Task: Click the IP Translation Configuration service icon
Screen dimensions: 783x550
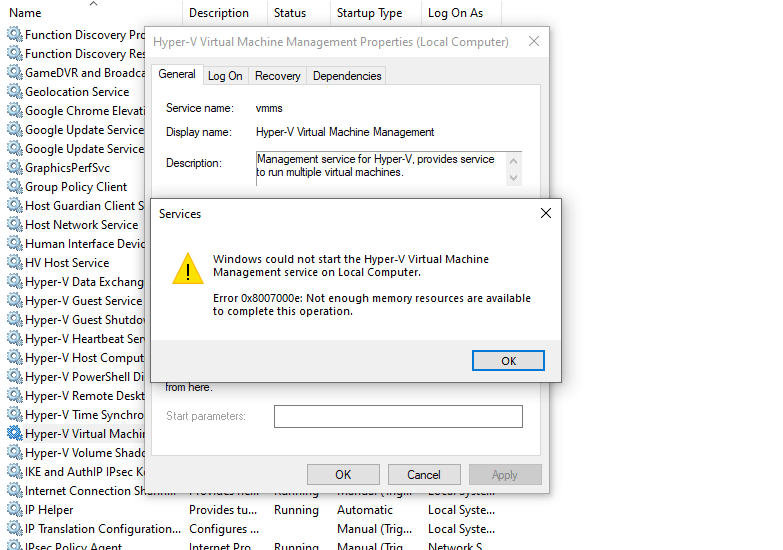Action: tap(15, 529)
